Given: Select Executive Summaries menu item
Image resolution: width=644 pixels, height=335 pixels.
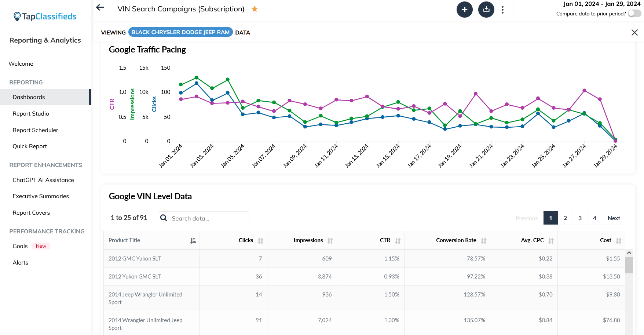Looking at the screenshot, I should tap(41, 196).
